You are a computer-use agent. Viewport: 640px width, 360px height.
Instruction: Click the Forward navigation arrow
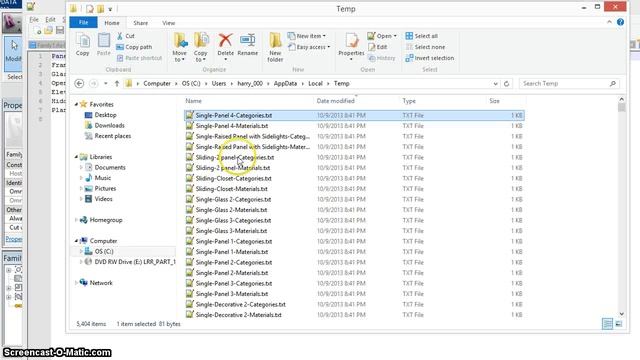pos(93,83)
